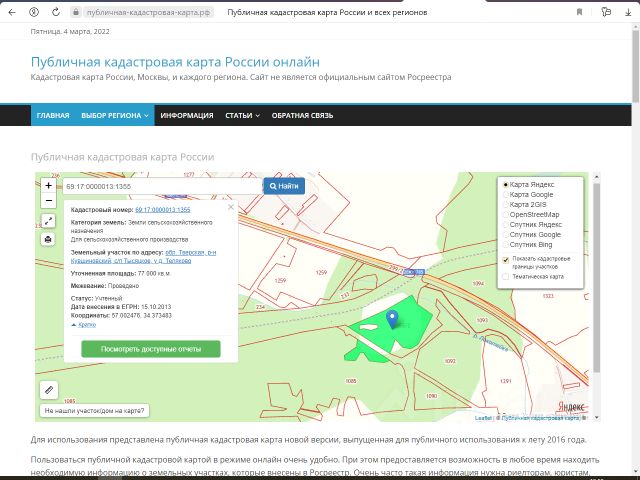Open the site title Публичная кадастровая карта России онлайн

(175, 62)
